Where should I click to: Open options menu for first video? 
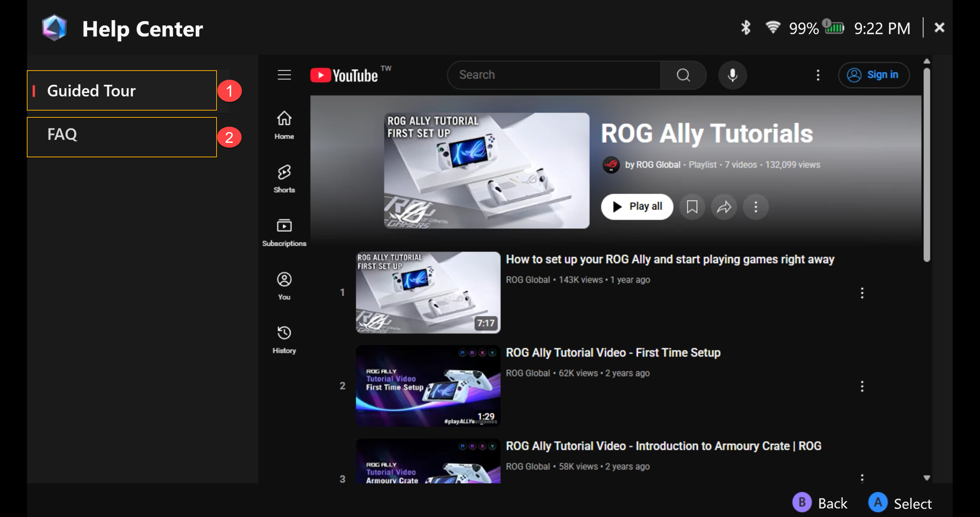862,293
